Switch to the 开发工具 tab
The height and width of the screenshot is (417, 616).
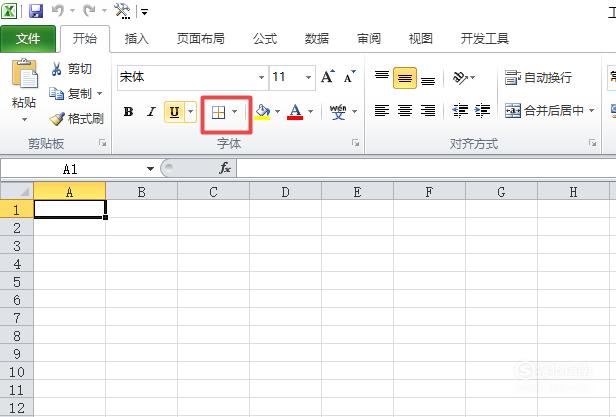(x=485, y=39)
